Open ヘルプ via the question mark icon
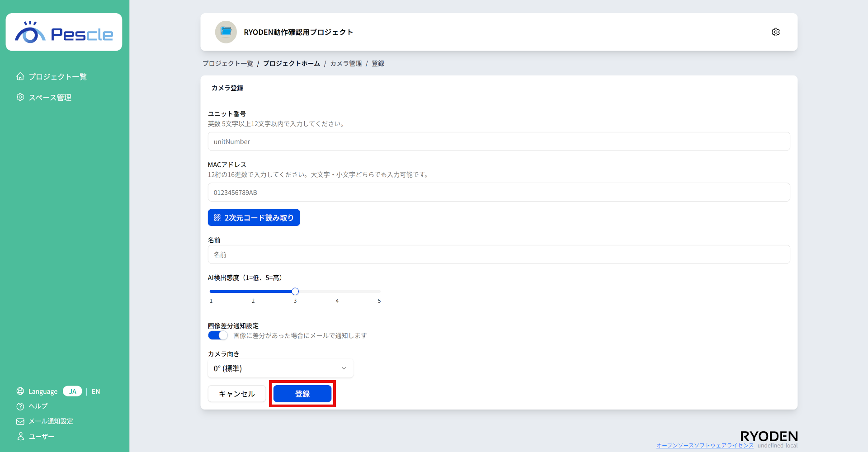Screen dimensions: 868x452 (20, 406)
